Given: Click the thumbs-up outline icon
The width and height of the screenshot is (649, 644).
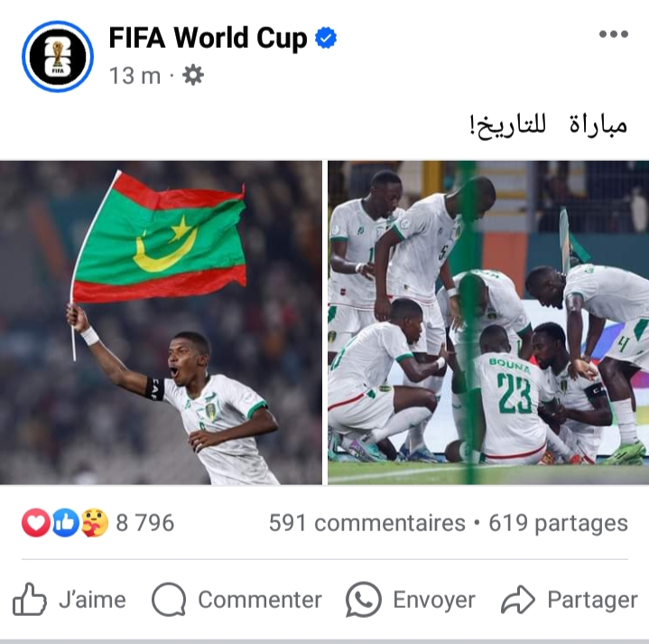Looking at the screenshot, I should point(29,599).
